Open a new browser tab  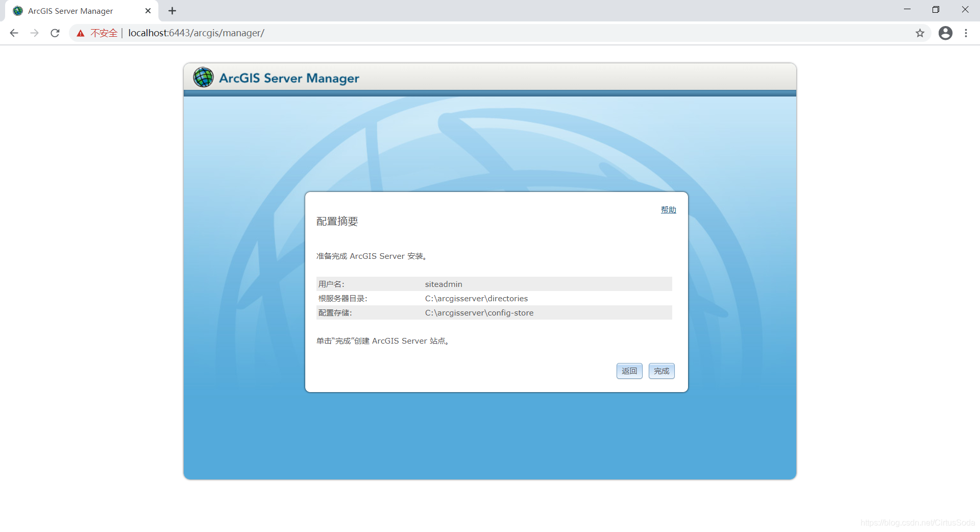[x=172, y=11]
